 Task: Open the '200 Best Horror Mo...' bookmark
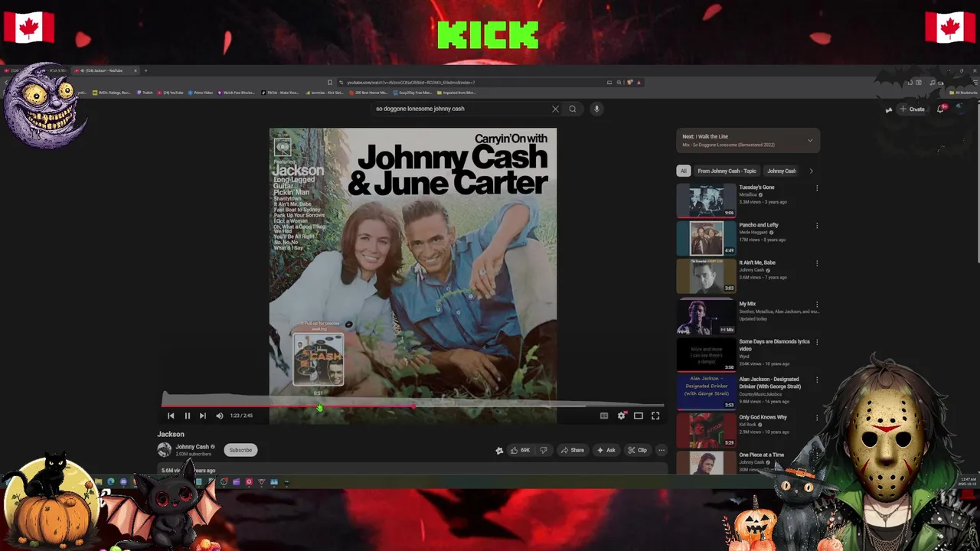pos(370,93)
